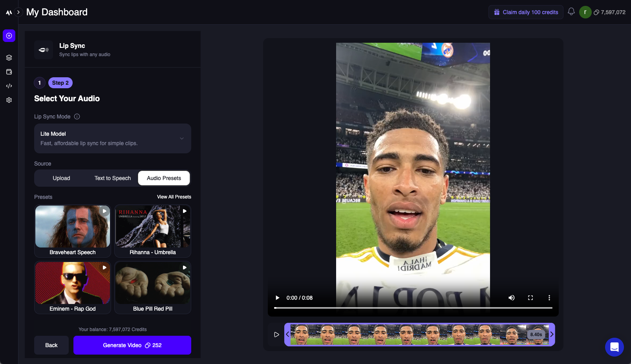Open the notifications bell
This screenshot has height=364, width=631.
(571, 12)
